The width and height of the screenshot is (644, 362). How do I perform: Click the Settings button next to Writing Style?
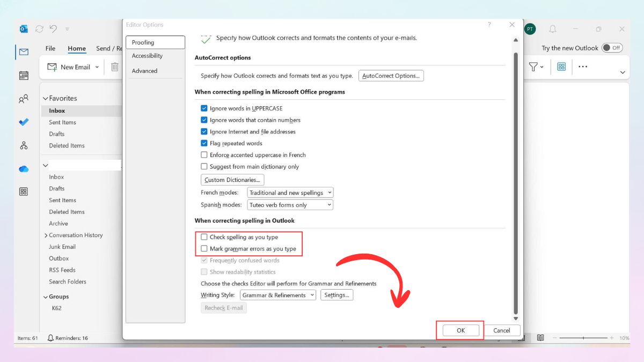tap(337, 295)
